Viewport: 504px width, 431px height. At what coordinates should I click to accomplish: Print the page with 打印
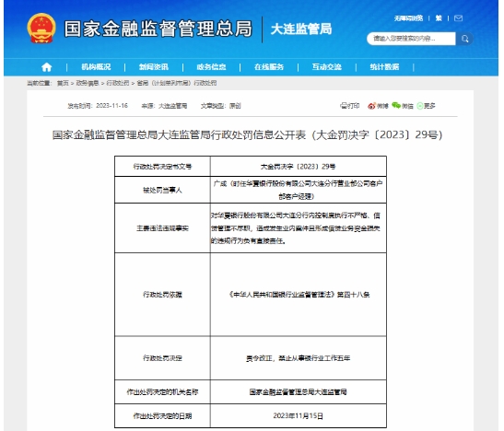tap(350, 106)
